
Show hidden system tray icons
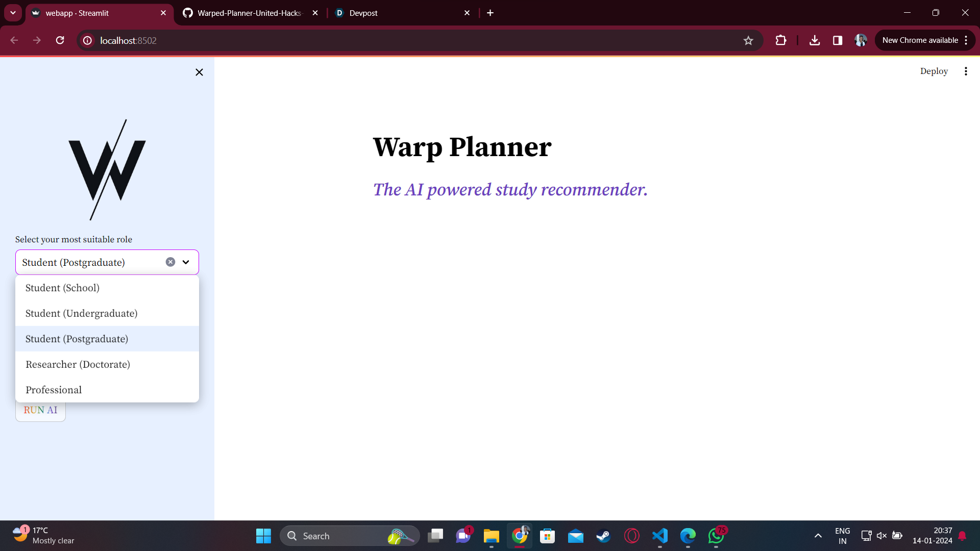[x=818, y=536]
